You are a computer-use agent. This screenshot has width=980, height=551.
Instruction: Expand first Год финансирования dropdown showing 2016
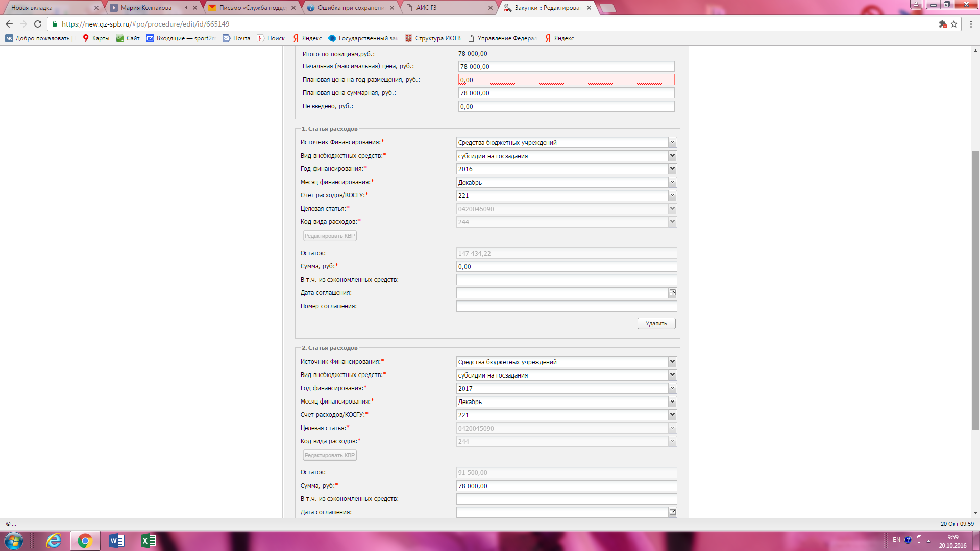click(x=672, y=169)
